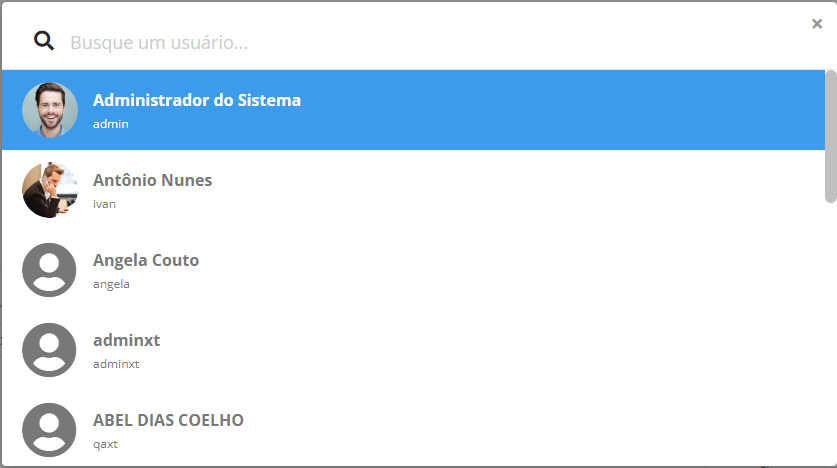Viewport: 837px width, 468px height.
Task: Select the 'Administrador do Sistema' name
Action: point(197,100)
